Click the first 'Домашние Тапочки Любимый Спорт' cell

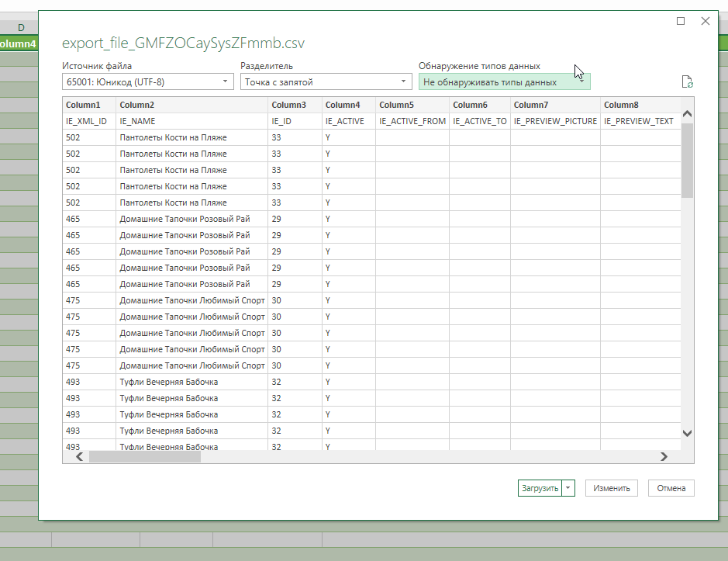[191, 300]
